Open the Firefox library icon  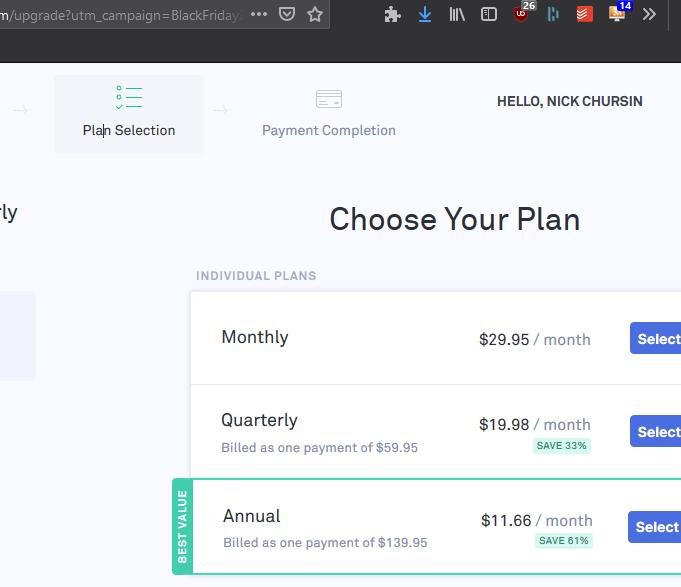point(457,14)
